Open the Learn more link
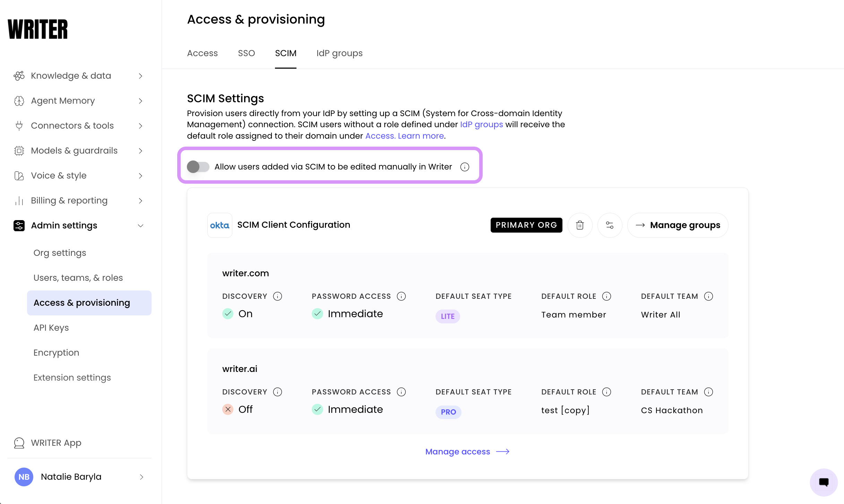Image resolution: width=844 pixels, height=504 pixels. (x=421, y=136)
